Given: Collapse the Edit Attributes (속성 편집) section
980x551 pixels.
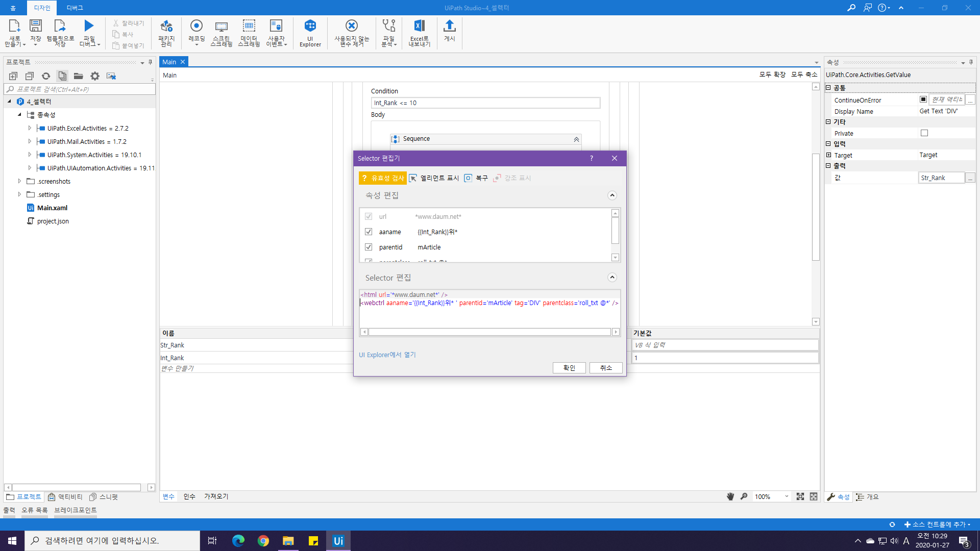Looking at the screenshot, I should click(612, 195).
